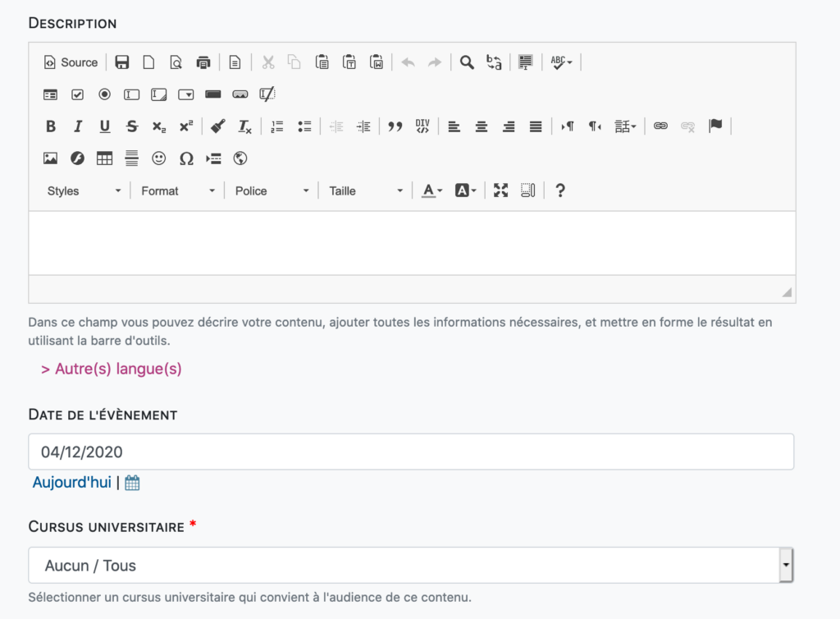
Task: Open the Templates icon
Action: 235,62
